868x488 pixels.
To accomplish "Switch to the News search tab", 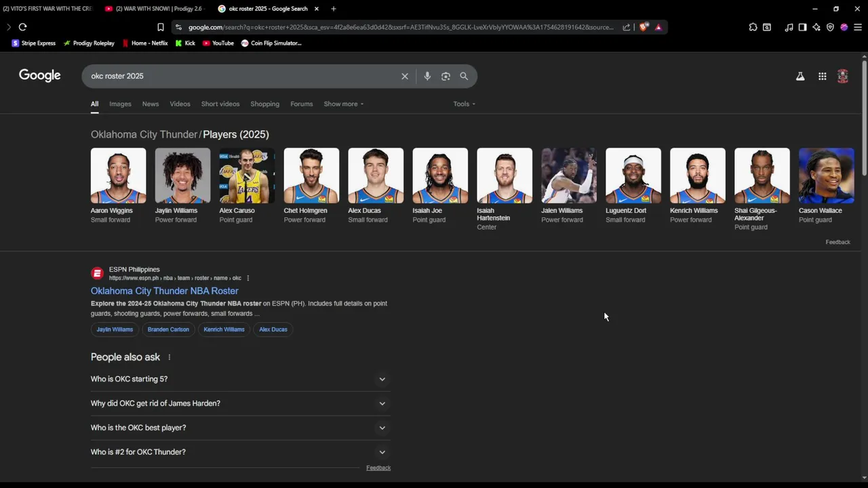I will [x=151, y=104].
